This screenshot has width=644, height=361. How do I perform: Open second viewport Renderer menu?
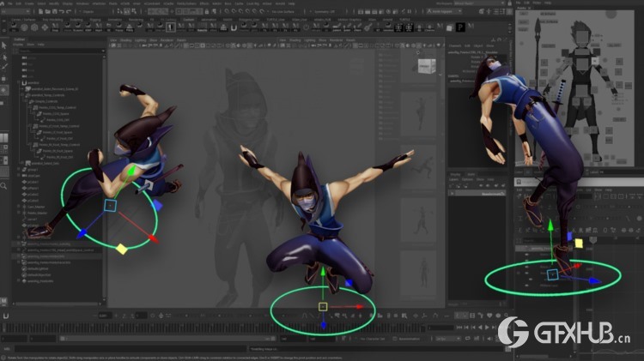336,40
